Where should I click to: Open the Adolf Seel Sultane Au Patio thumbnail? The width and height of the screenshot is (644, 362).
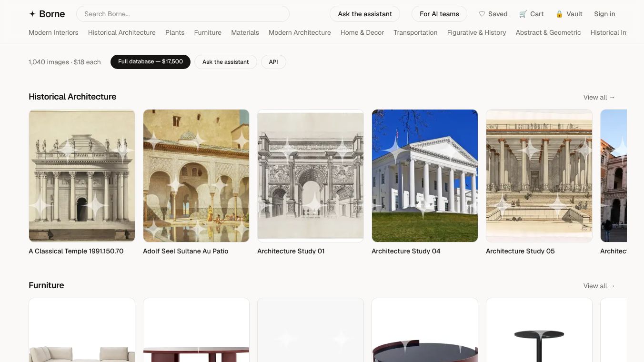tap(196, 176)
